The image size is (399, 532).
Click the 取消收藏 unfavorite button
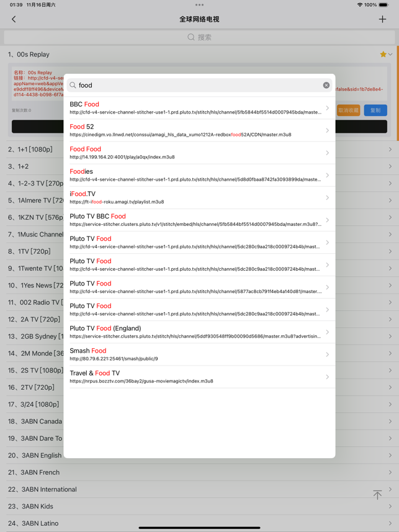pos(349,110)
